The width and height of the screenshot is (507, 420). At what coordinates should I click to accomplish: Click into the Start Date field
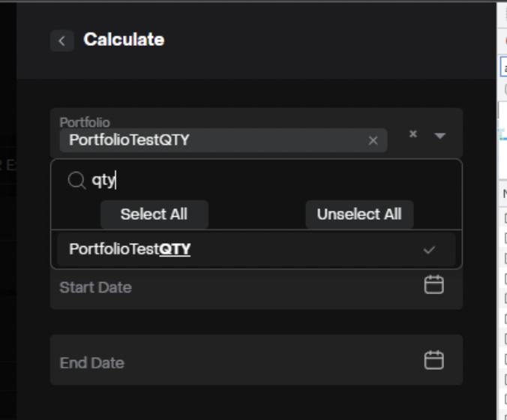(x=225, y=287)
